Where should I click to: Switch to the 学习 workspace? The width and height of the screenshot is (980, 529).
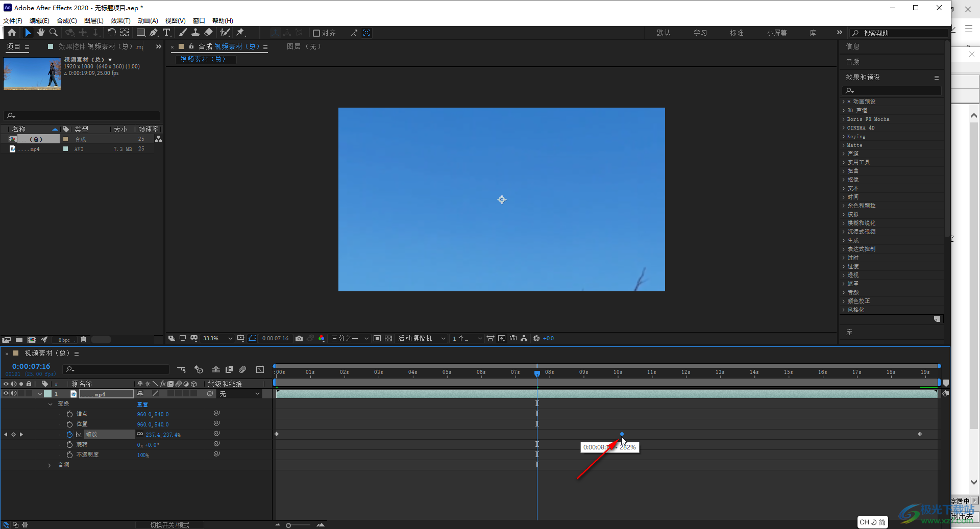click(700, 33)
